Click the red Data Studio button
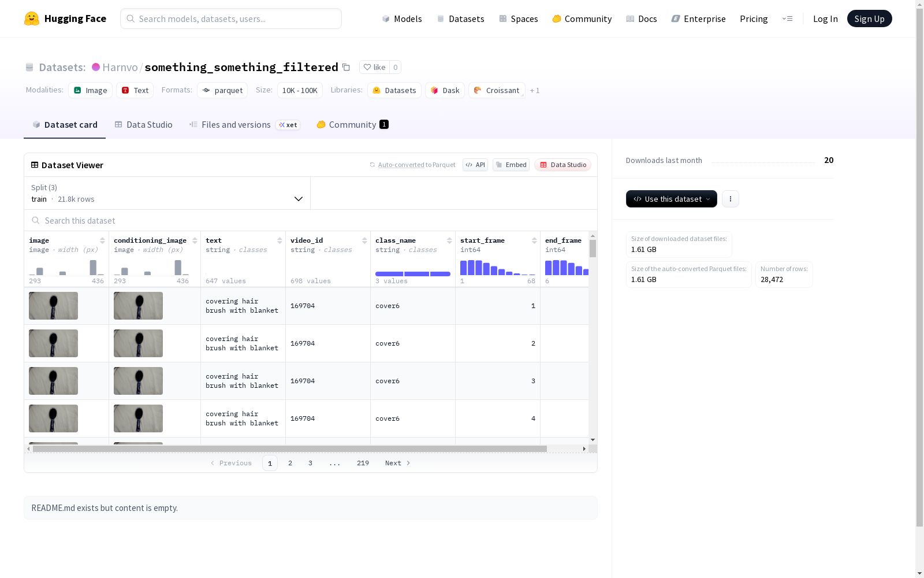924x578 pixels. coord(562,165)
